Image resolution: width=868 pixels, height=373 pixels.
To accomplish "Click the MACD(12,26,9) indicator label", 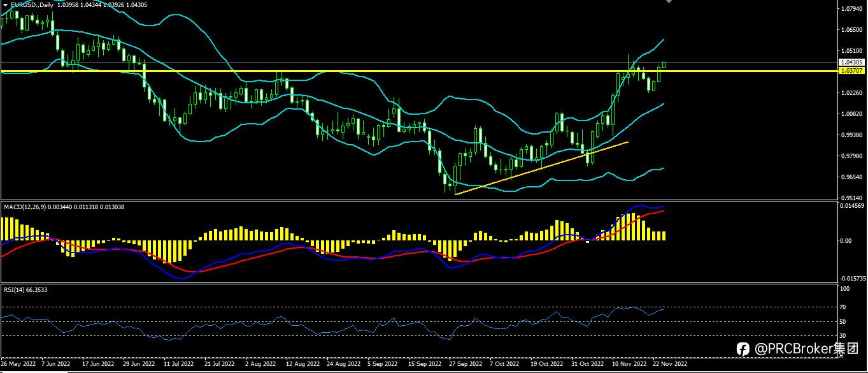I will [24, 207].
